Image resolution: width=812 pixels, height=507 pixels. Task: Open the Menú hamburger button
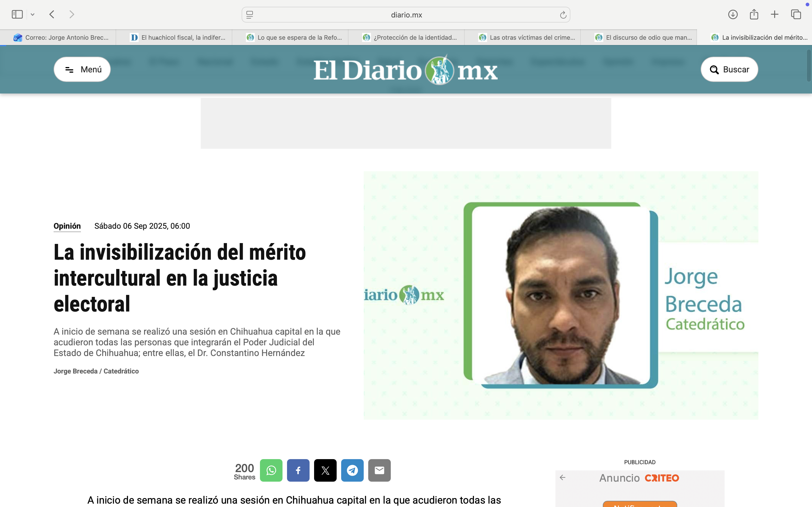click(82, 69)
